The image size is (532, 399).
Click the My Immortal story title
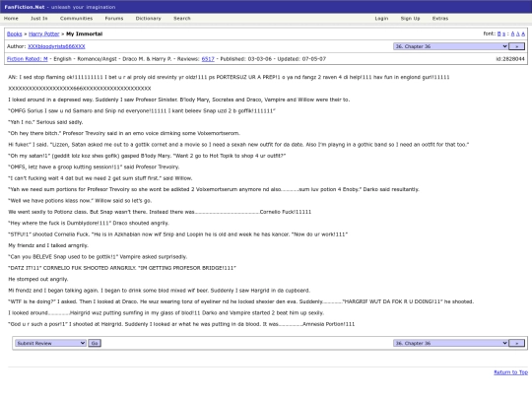(84, 33)
